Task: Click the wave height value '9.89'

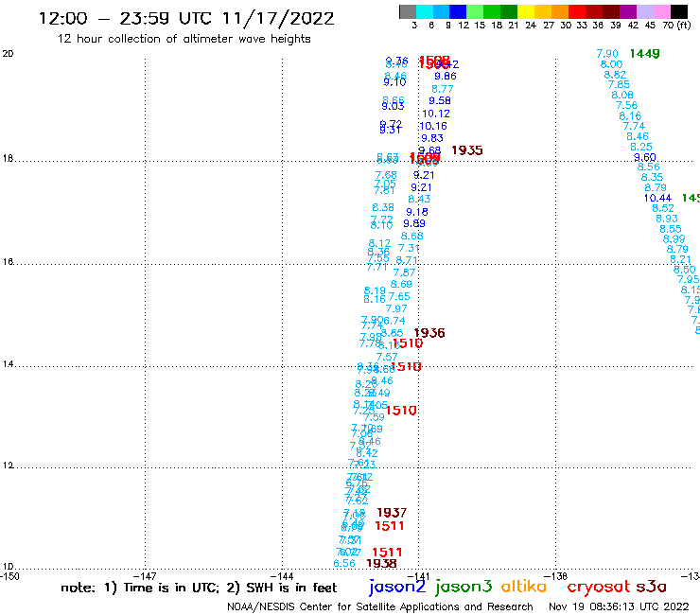Action: coord(414,223)
